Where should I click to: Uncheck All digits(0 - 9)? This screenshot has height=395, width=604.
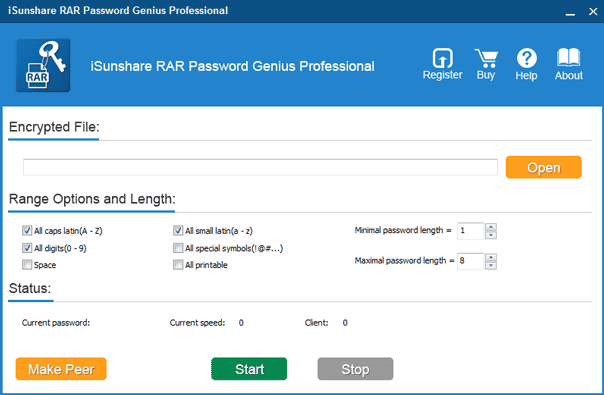coord(27,248)
